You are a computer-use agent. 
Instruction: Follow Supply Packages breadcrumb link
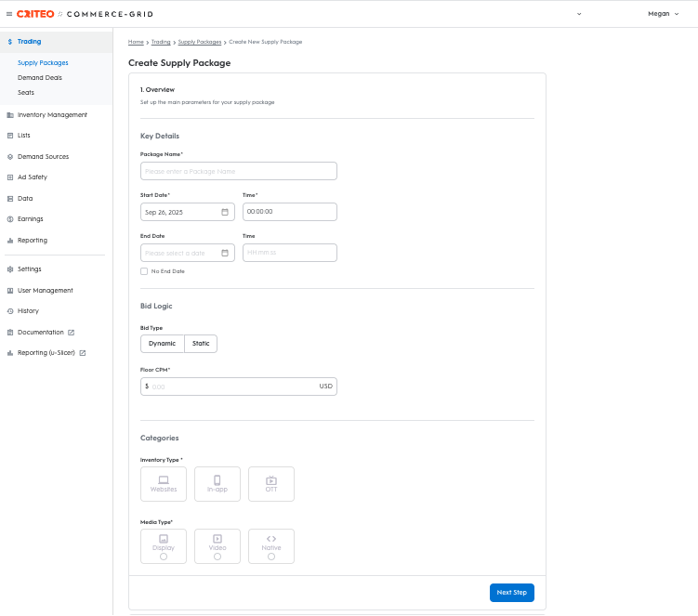point(200,42)
